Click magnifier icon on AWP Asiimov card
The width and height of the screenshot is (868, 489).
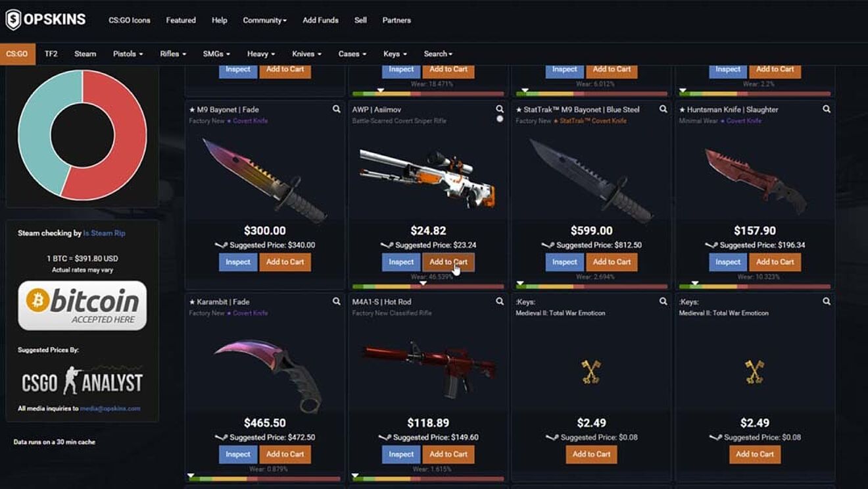tap(500, 109)
